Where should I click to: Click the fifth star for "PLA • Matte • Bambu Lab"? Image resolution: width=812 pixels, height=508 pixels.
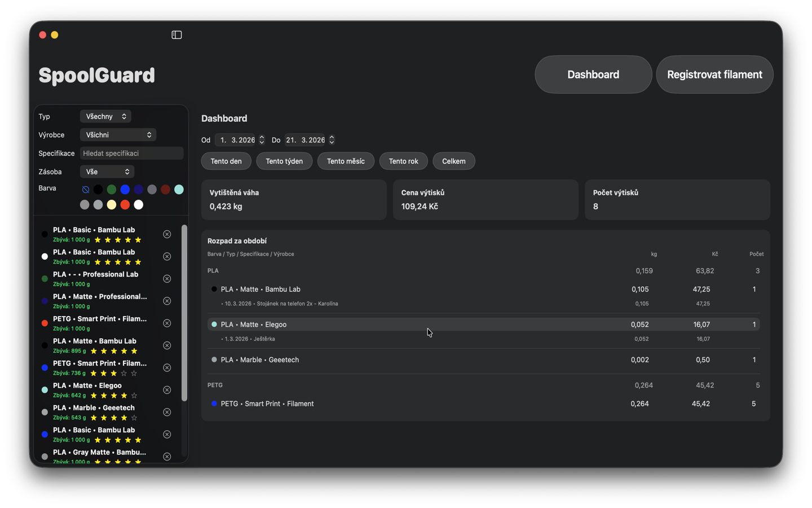coord(134,351)
